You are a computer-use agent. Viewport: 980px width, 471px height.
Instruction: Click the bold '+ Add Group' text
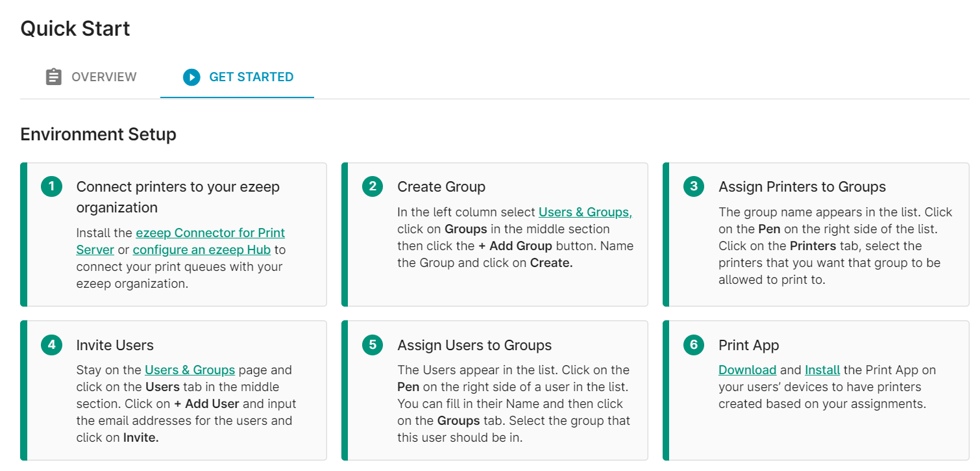tap(515, 246)
